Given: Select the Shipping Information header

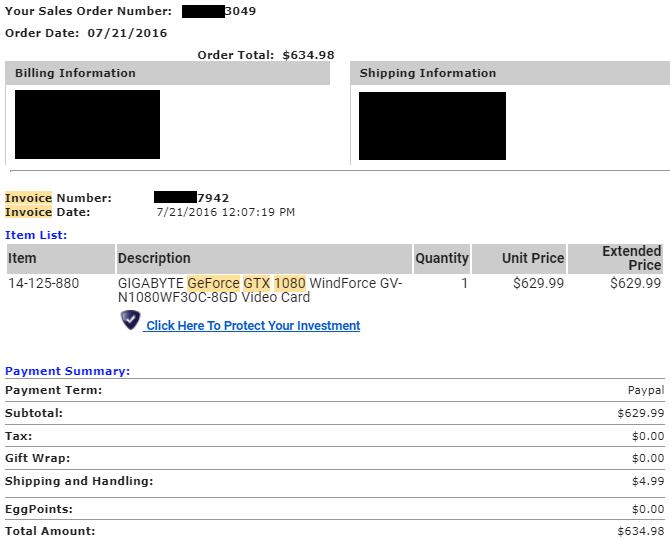Looking at the screenshot, I should (x=427, y=73).
